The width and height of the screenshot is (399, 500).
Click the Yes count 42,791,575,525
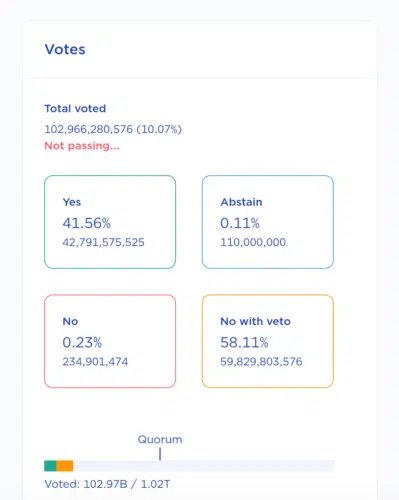click(x=103, y=242)
